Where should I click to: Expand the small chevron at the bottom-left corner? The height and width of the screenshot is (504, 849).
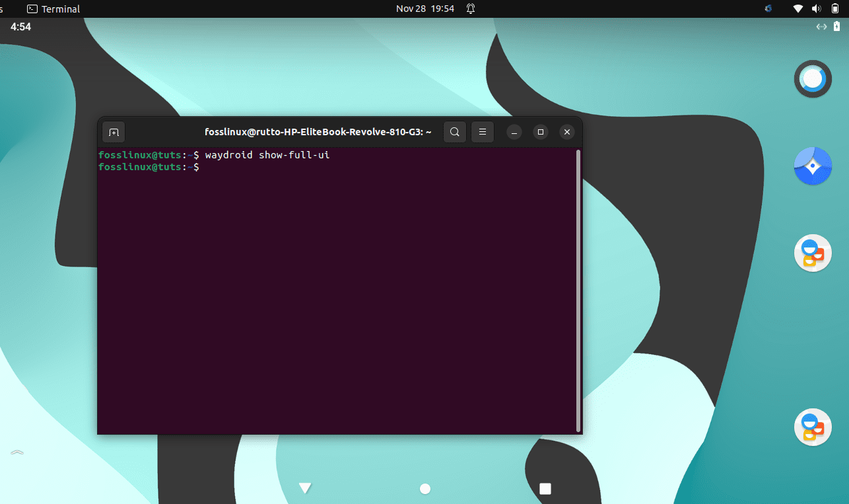[17, 453]
